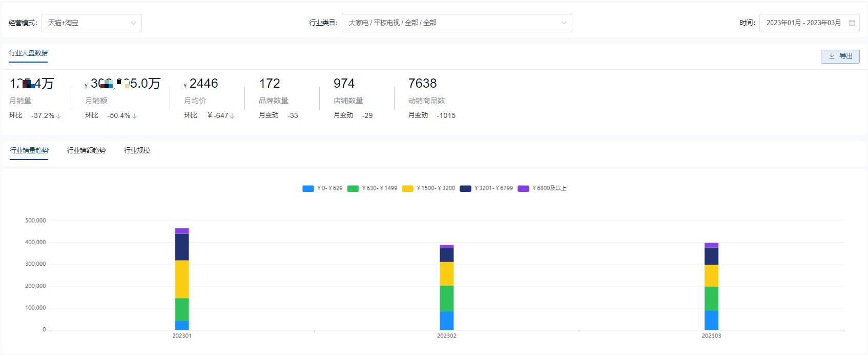868x355 pixels.
Task: Click the chevron arrow in 行业类目 dropdown
Action: point(564,23)
